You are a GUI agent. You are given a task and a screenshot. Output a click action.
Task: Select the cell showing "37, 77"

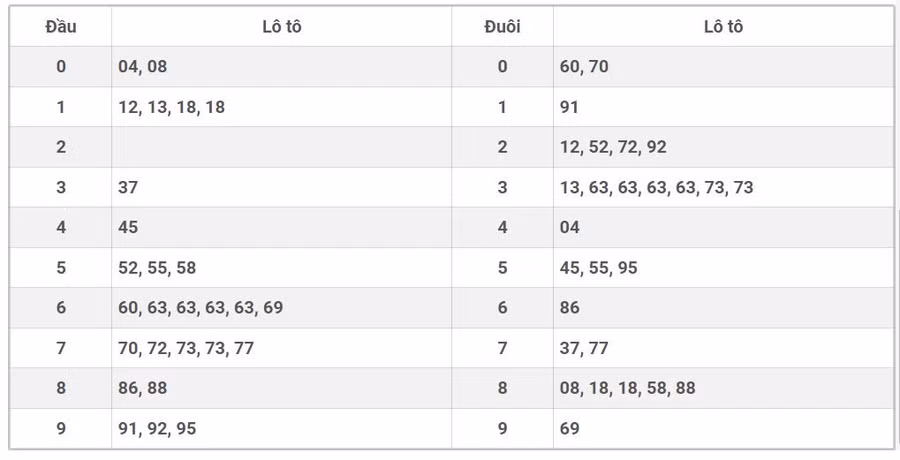[x=584, y=348]
